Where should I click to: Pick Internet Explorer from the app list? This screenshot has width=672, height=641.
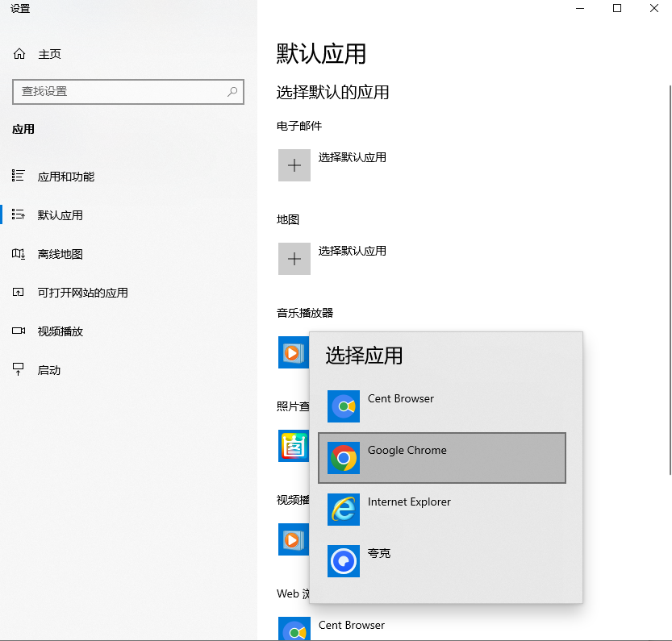tap(442, 510)
